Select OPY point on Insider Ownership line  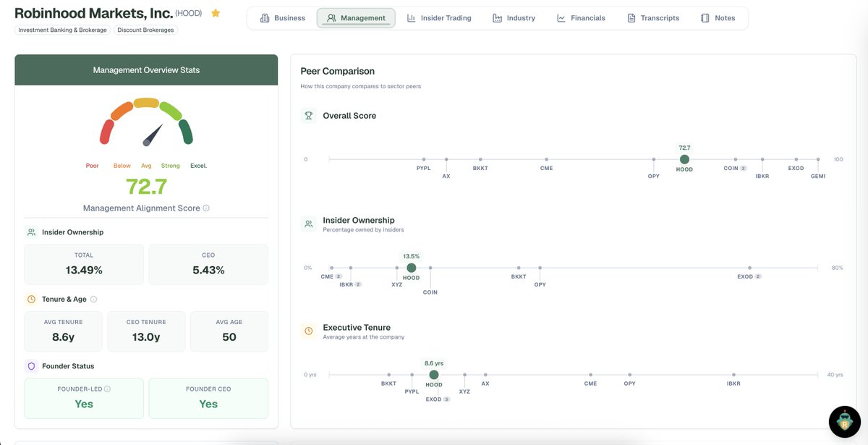(540, 268)
